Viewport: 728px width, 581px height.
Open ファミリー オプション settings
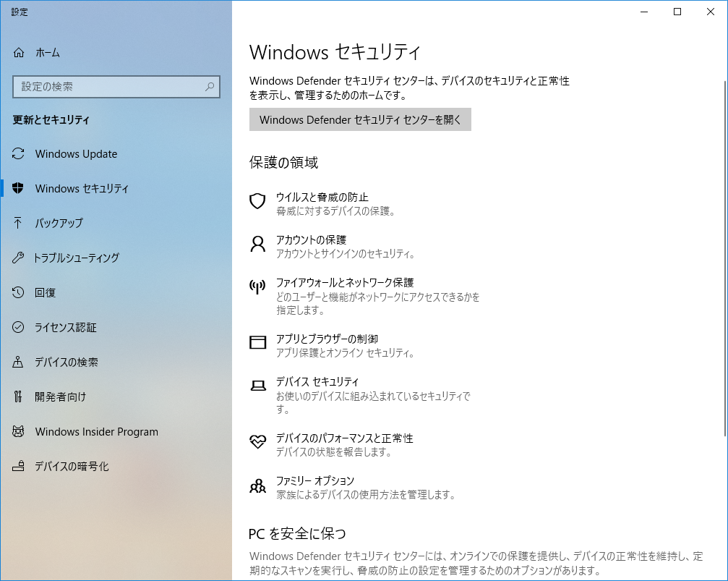pyautogui.click(x=315, y=480)
